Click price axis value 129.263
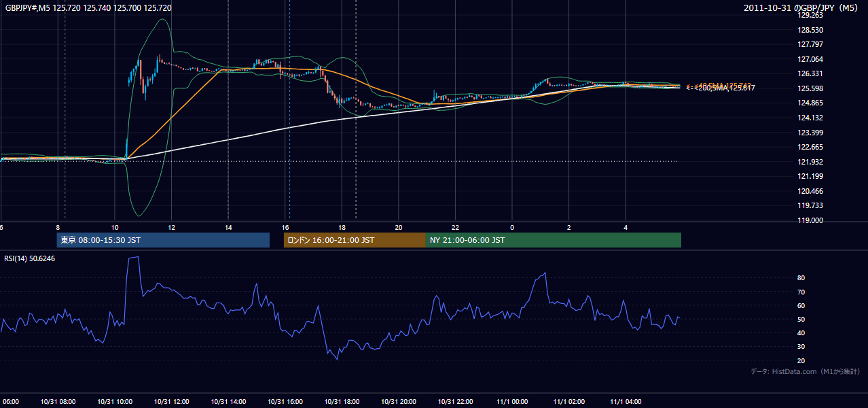 coord(810,15)
